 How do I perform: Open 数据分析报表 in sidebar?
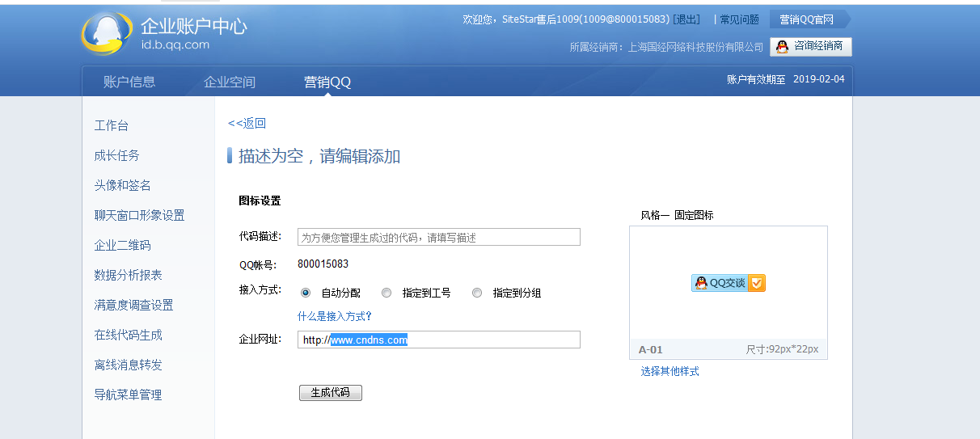(x=128, y=275)
